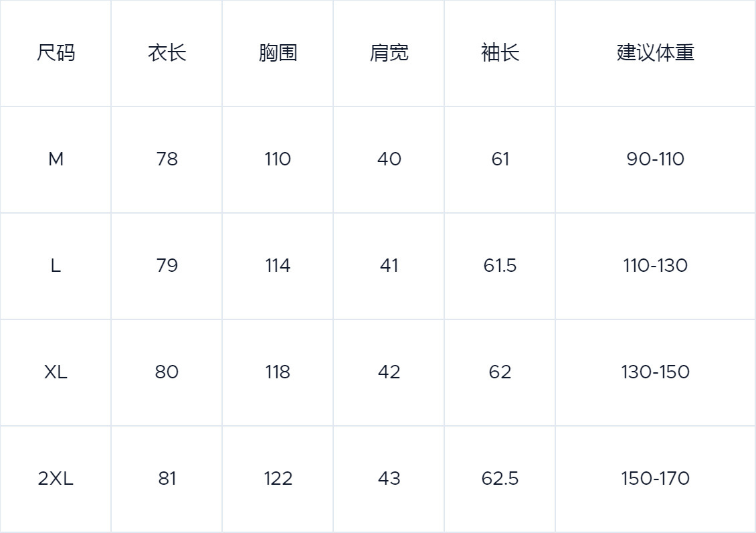Click the 130-150 weight cell
Viewport: 756px width, 533px height.
point(656,373)
